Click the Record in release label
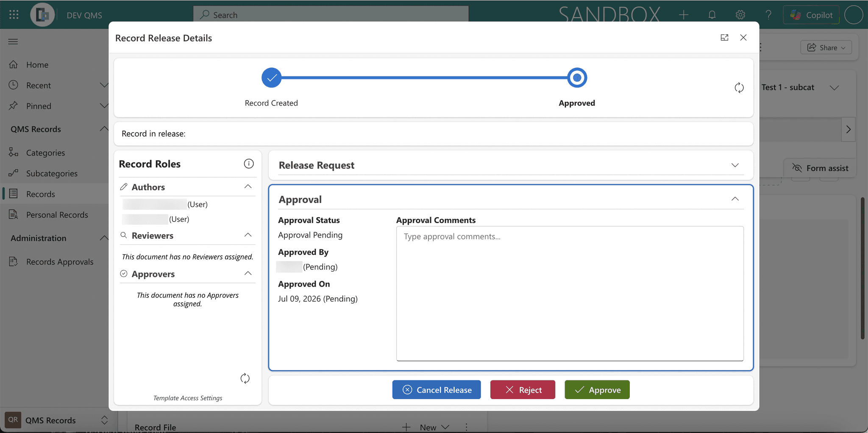 click(x=153, y=134)
